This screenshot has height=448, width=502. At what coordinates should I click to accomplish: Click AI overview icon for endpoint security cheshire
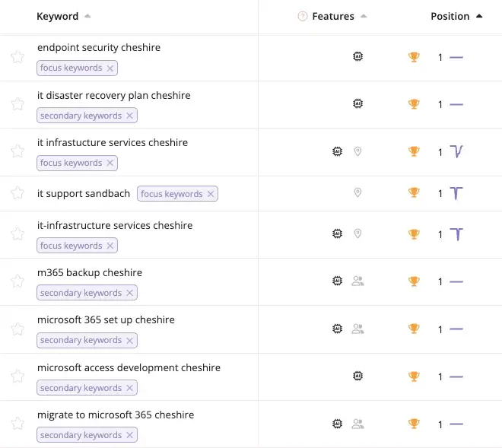click(x=358, y=56)
